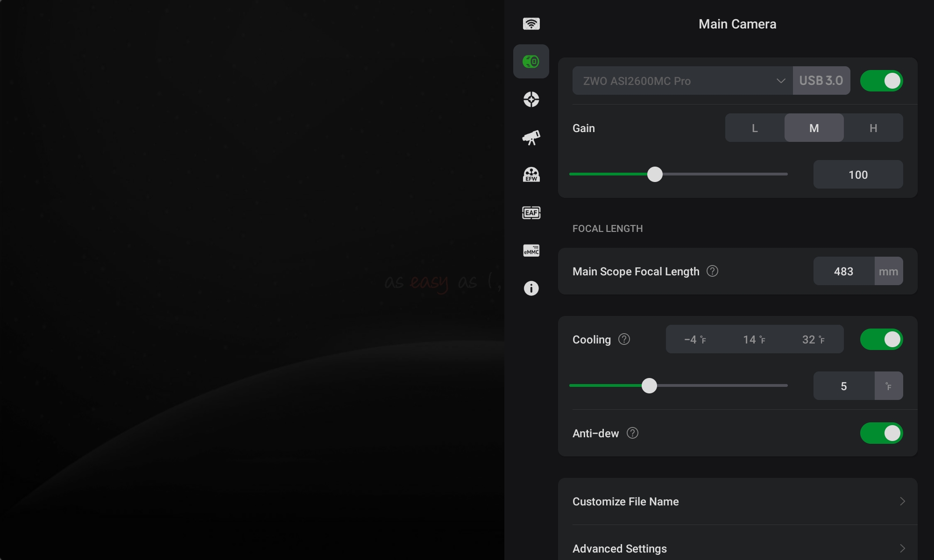Set Gain preset to M
Screen dimensions: 934x560
click(x=814, y=128)
